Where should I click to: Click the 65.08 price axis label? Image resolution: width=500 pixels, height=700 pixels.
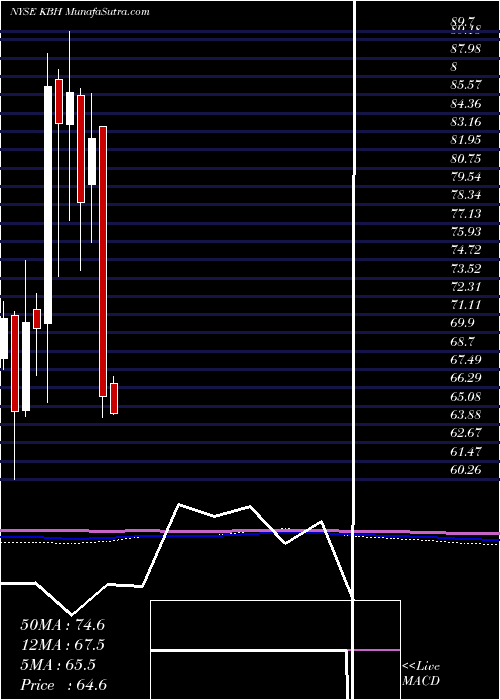[466, 396]
